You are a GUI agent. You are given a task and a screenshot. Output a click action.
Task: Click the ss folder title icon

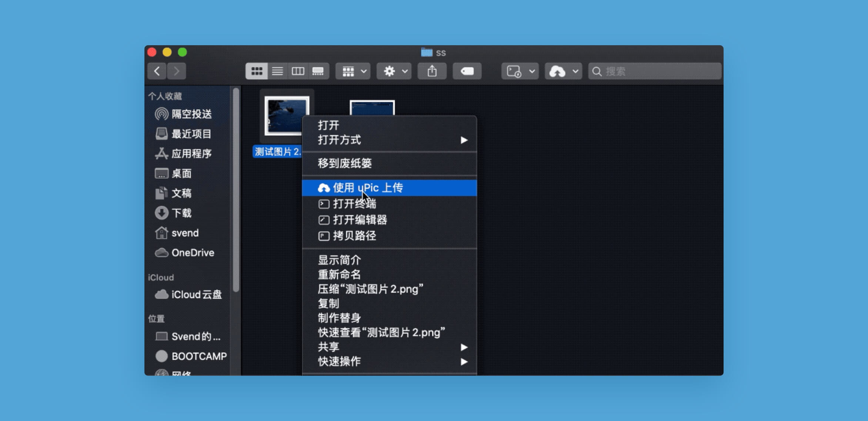coord(427,52)
